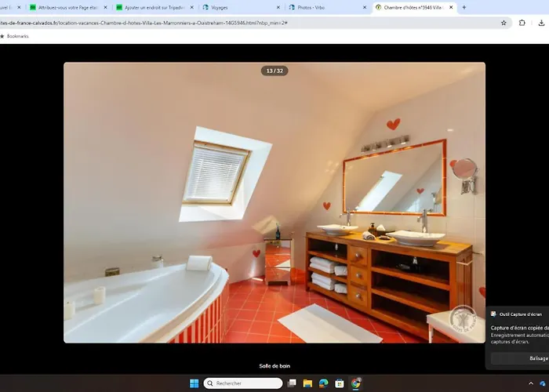Switch to the Photos - Vrbo tab
Viewport: 549px width, 392px height.
pyautogui.click(x=328, y=7)
